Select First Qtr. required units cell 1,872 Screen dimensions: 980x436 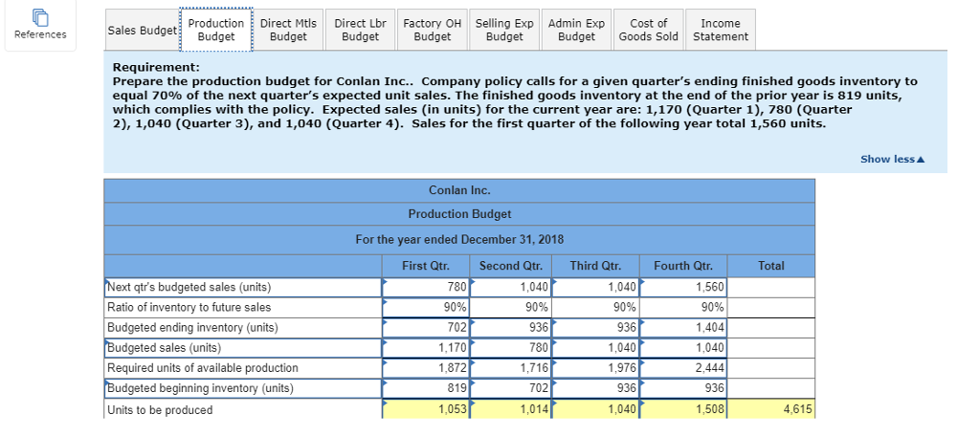pyautogui.click(x=425, y=368)
